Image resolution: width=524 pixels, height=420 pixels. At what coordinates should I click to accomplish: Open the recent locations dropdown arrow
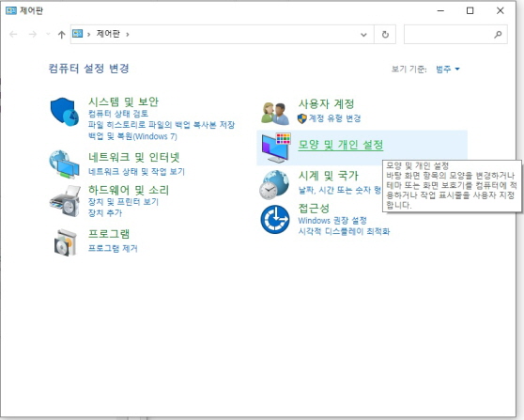click(48, 34)
